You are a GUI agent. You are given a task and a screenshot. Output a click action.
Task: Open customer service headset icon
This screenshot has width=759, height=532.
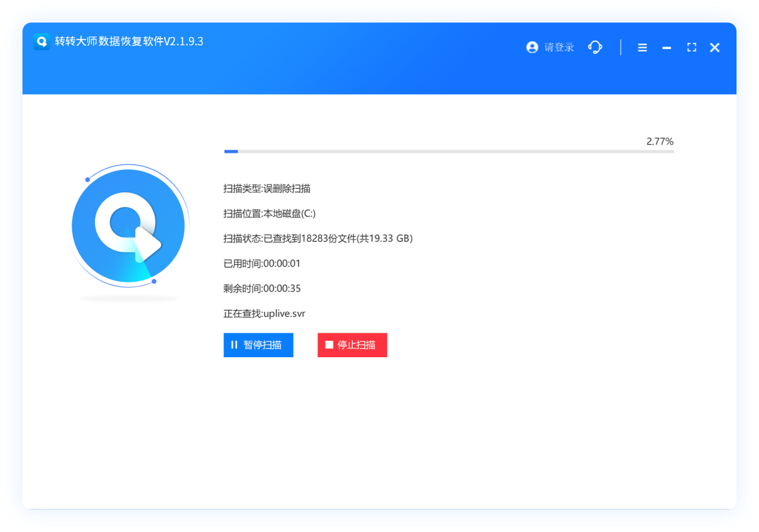click(x=595, y=47)
